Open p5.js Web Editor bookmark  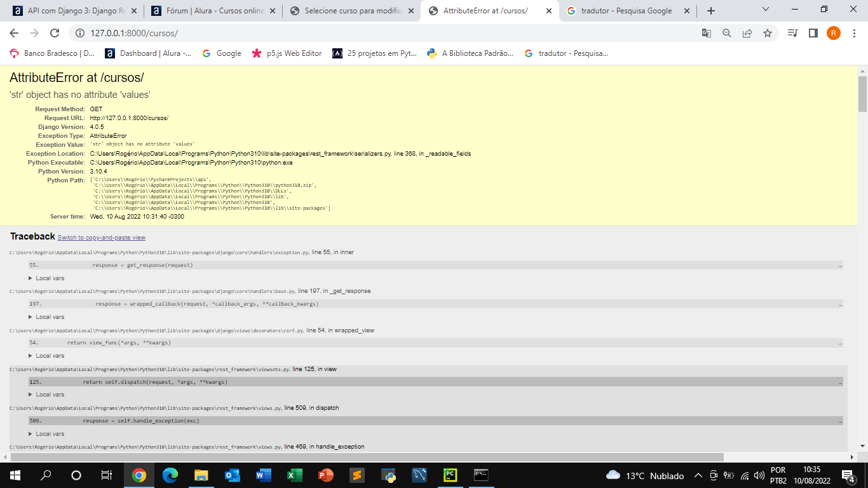coord(287,53)
